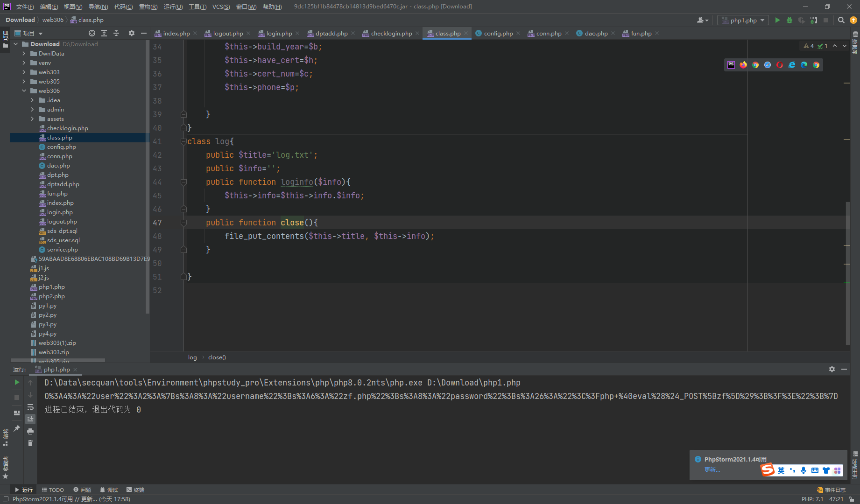Collapse the web306 folder
This screenshot has width=860, height=504.
tap(24, 91)
